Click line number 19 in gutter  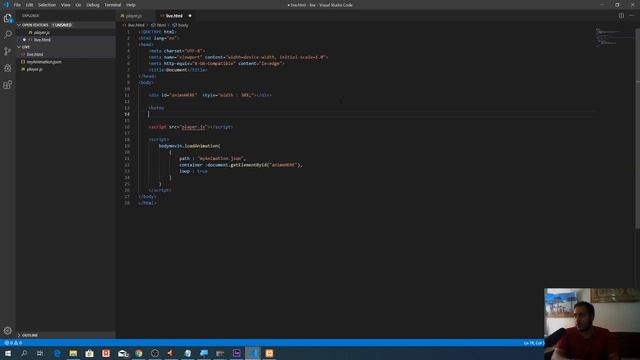click(x=127, y=146)
